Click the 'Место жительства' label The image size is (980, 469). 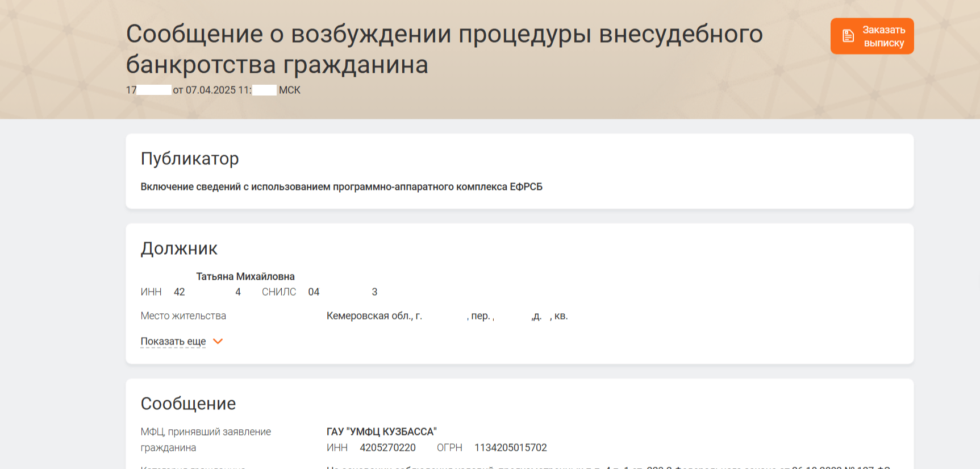coord(184,316)
